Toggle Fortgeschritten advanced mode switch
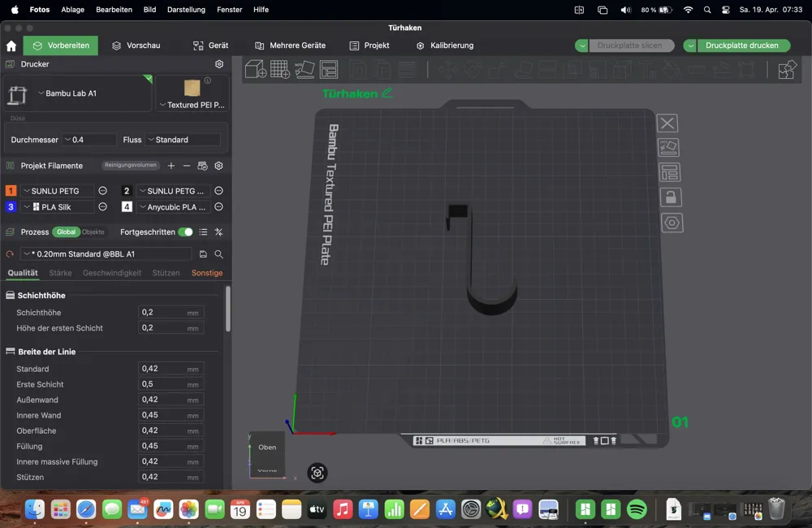Image resolution: width=812 pixels, height=528 pixels. (185, 232)
